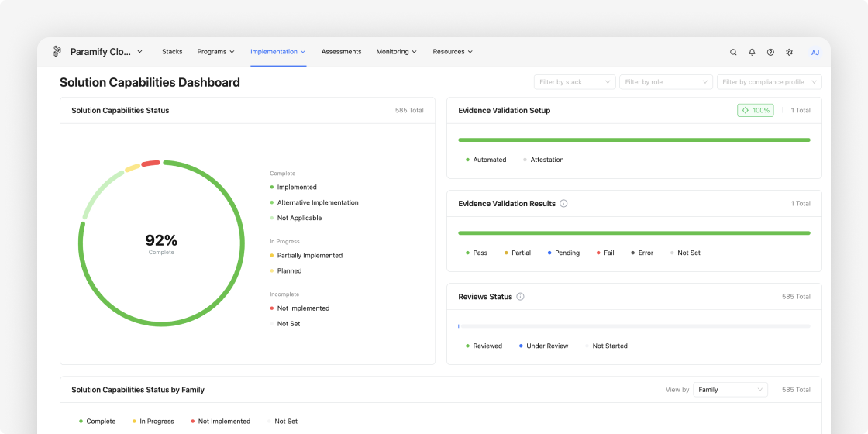Toggle the Partially Implemented legend item
Image resolution: width=868 pixels, height=434 pixels.
coord(306,256)
